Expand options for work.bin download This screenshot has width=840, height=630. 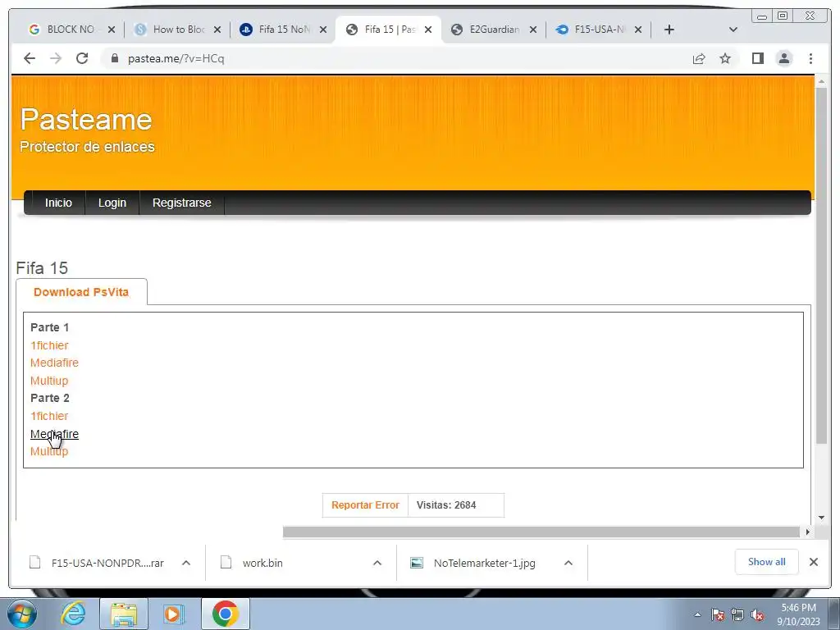[377, 563]
